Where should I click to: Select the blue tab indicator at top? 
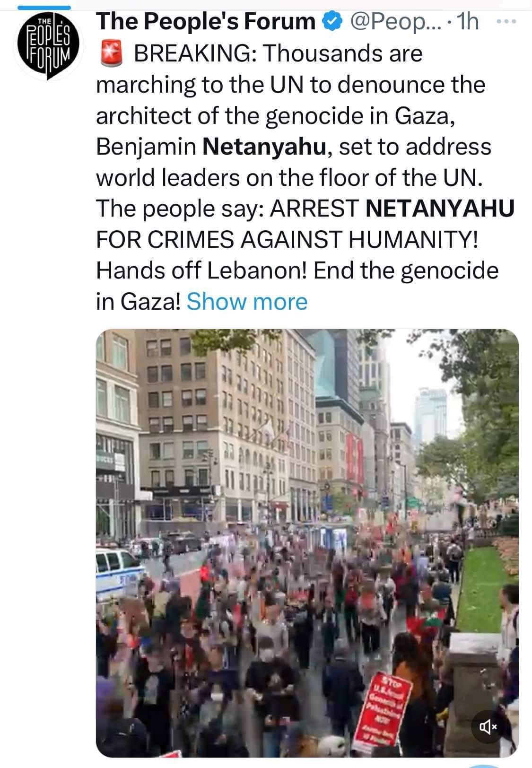(x=44, y=8)
